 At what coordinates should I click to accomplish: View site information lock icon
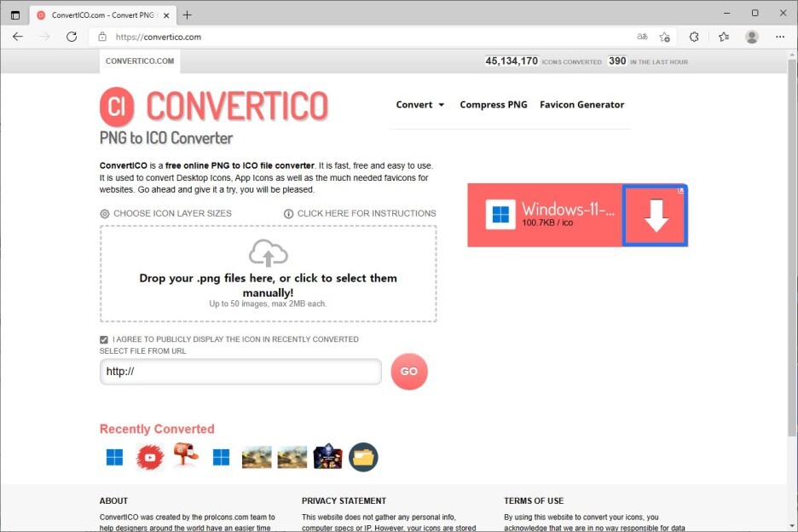(102, 37)
